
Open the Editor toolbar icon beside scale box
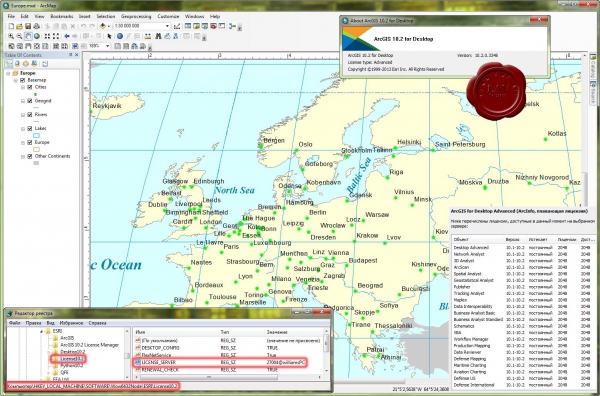point(177,26)
